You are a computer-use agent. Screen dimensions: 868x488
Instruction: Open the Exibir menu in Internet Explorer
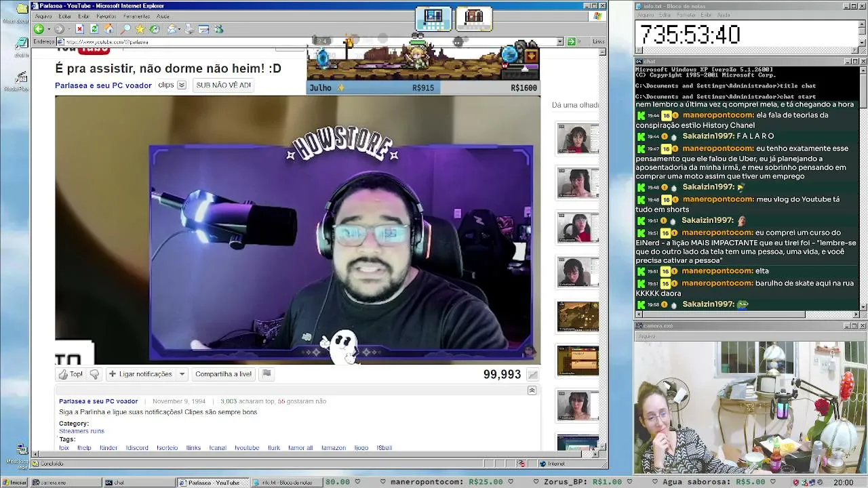[83, 16]
